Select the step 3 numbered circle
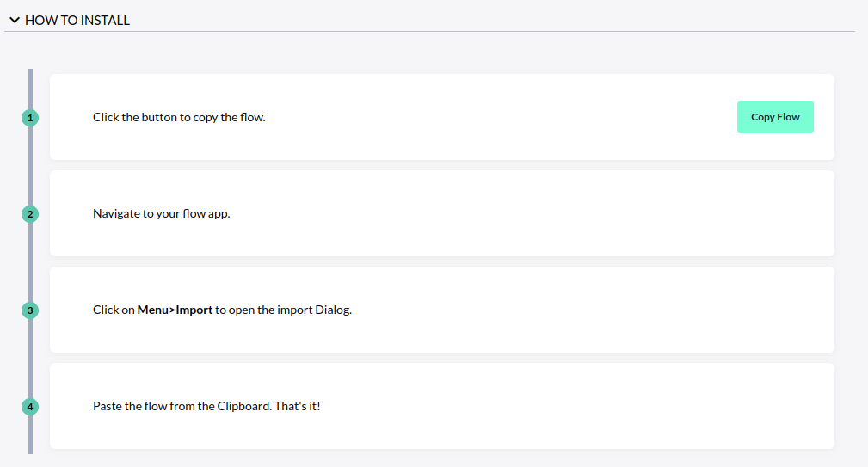This screenshot has width=868, height=467. [x=30, y=310]
